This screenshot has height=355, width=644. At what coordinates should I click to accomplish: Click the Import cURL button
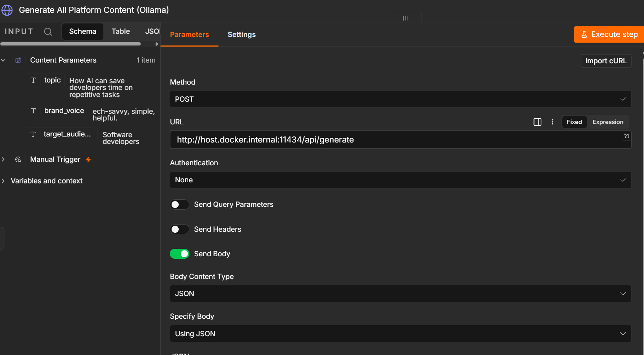[x=606, y=61]
